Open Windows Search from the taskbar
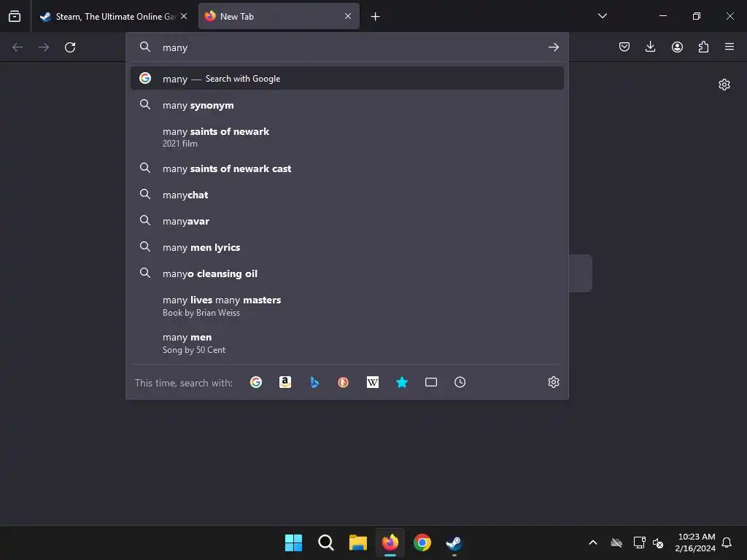This screenshot has height=560, width=747. coord(326,542)
